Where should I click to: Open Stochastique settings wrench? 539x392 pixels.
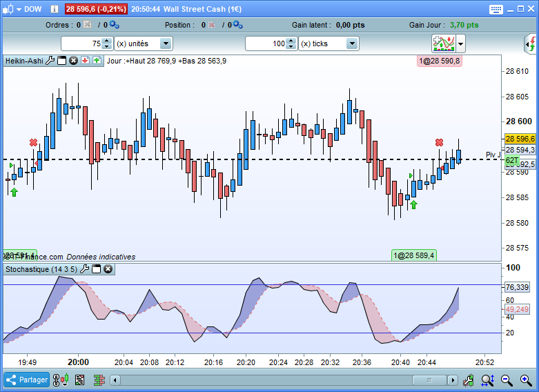tap(85, 269)
